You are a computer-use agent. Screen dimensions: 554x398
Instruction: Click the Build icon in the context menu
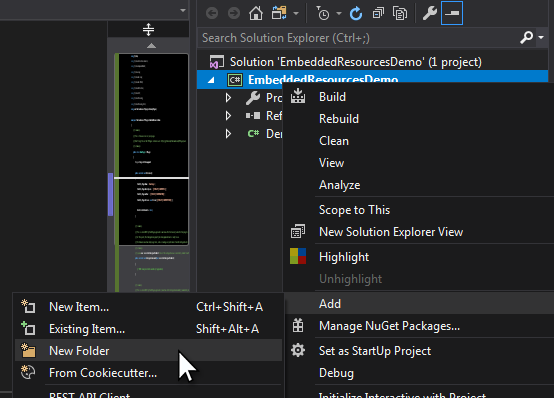point(298,96)
